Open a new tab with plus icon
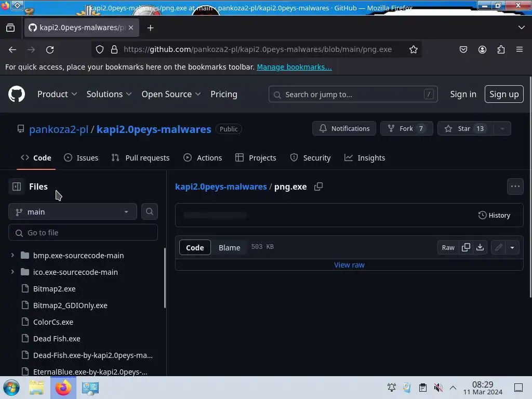This screenshot has width=532, height=399. coord(150,28)
